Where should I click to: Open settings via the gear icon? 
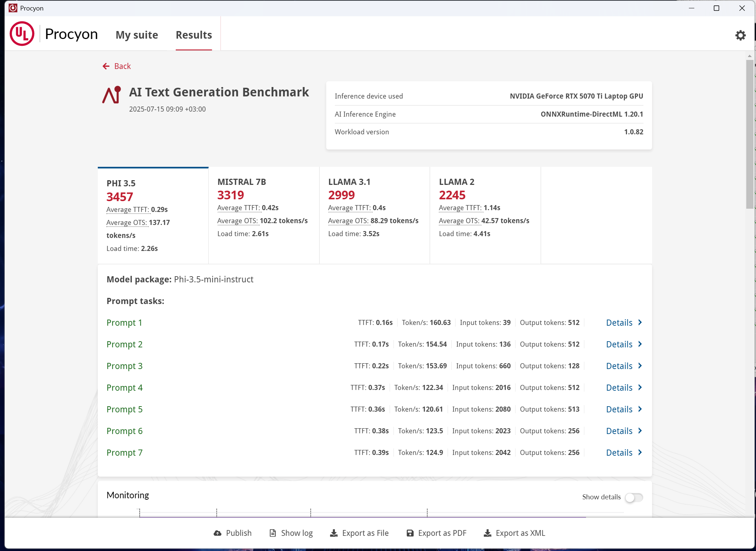pos(740,35)
